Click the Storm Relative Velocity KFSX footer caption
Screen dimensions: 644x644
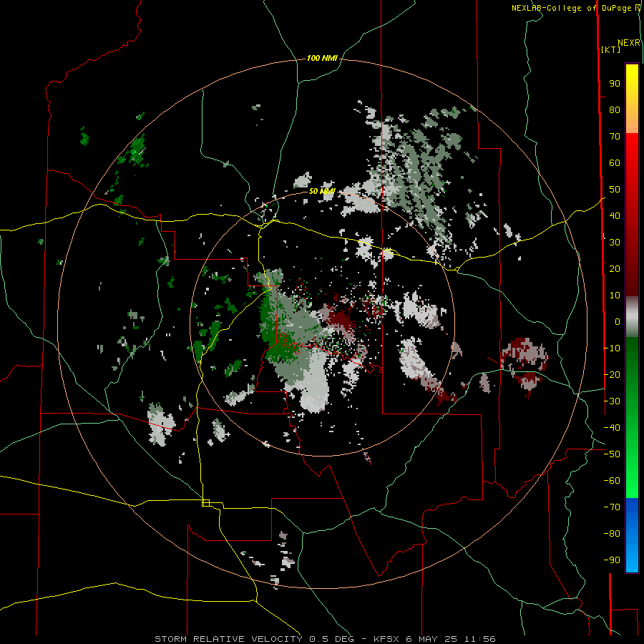325,639
